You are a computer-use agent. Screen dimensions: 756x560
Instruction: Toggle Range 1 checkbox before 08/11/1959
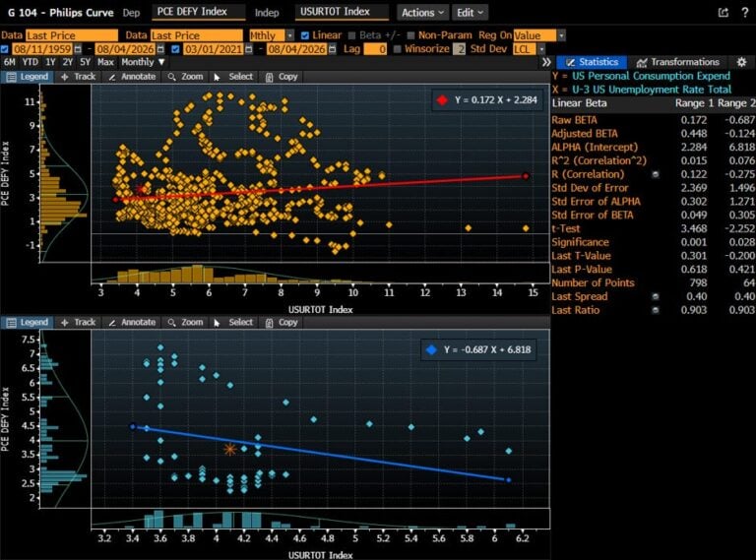pyautogui.click(x=5, y=49)
